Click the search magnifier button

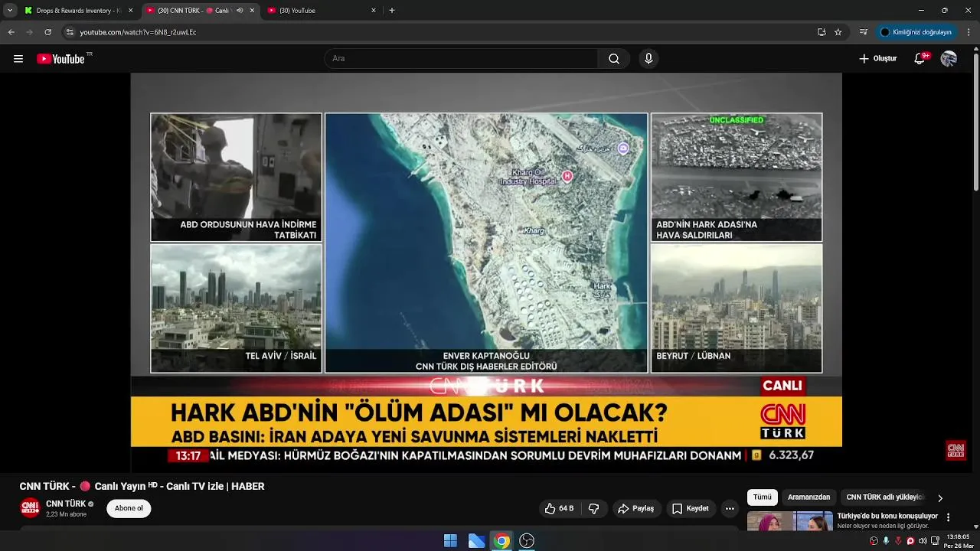coord(614,59)
